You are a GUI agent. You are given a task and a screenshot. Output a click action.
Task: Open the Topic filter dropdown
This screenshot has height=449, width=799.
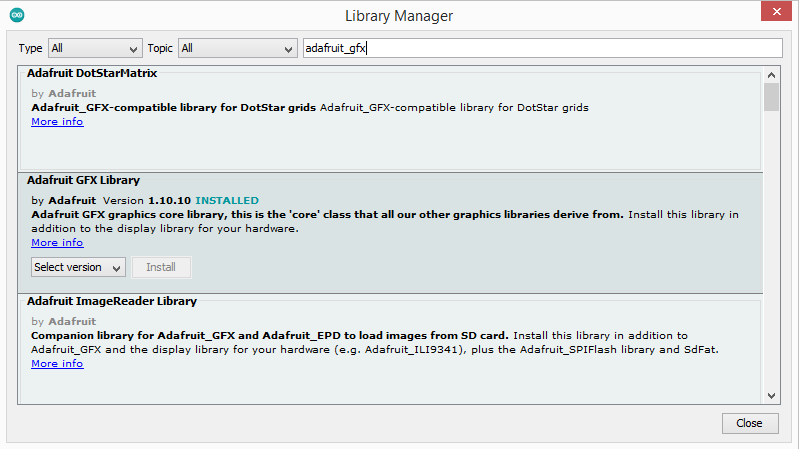[x=237, y=48]
